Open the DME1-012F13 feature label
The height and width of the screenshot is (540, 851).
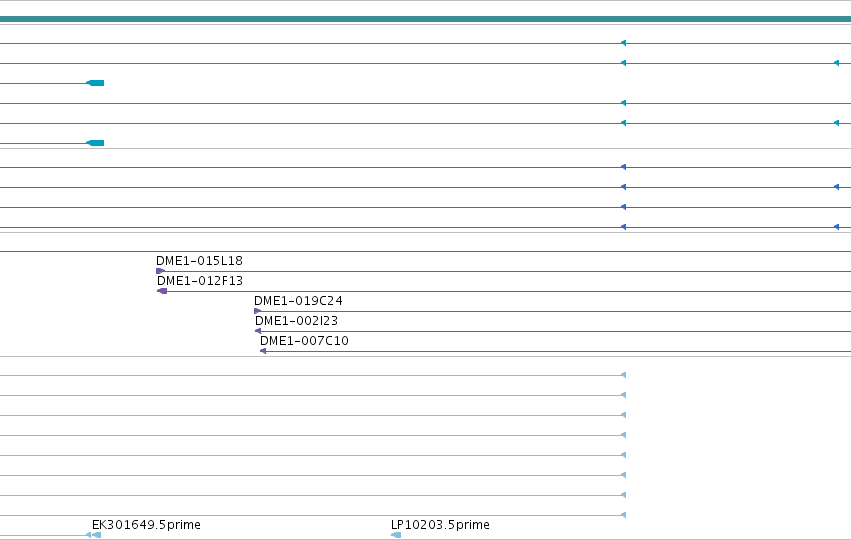[x=200, y=281]
